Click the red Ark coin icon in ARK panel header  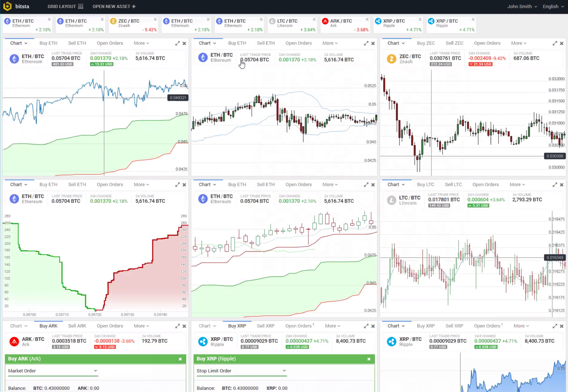coord(14,342)
